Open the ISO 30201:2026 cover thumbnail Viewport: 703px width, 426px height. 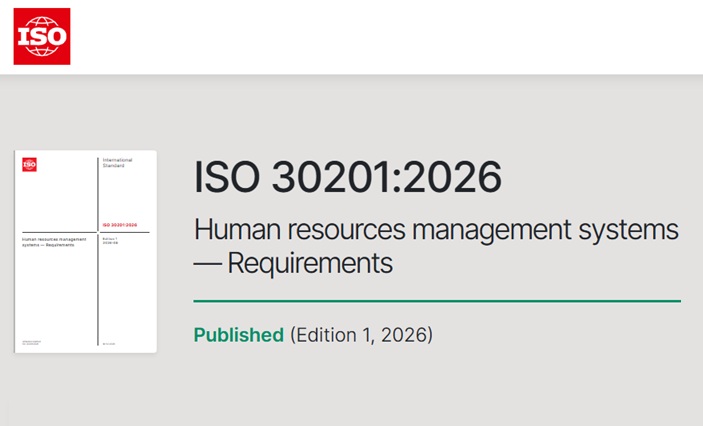[x=86, y=252]
